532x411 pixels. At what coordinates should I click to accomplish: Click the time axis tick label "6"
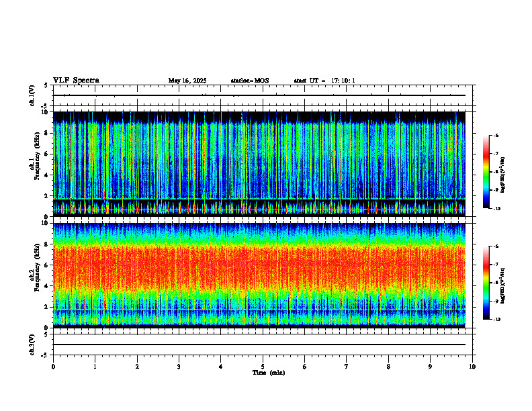click(305, 367)
